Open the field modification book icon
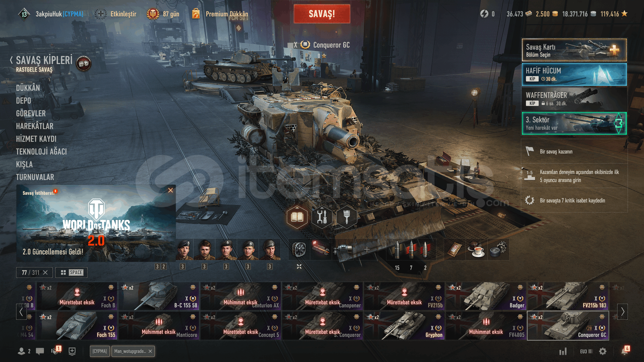Viewport: 644px width, 362px height. pos(297,217)
